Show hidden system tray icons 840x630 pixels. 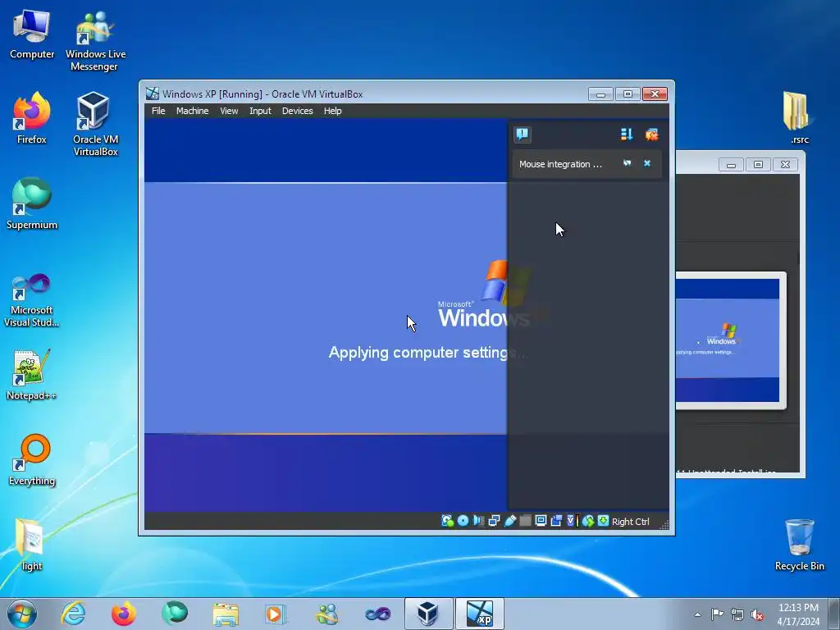(x=697, y=614)
